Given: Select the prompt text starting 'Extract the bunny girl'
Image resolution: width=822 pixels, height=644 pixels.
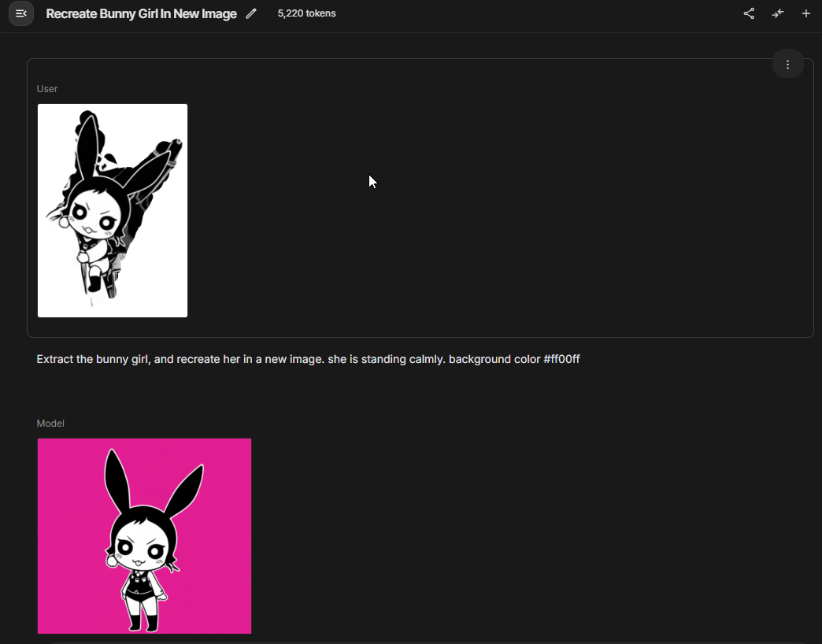Looking at the screenshot, I should pyautogui.click(x=309, y=360).
